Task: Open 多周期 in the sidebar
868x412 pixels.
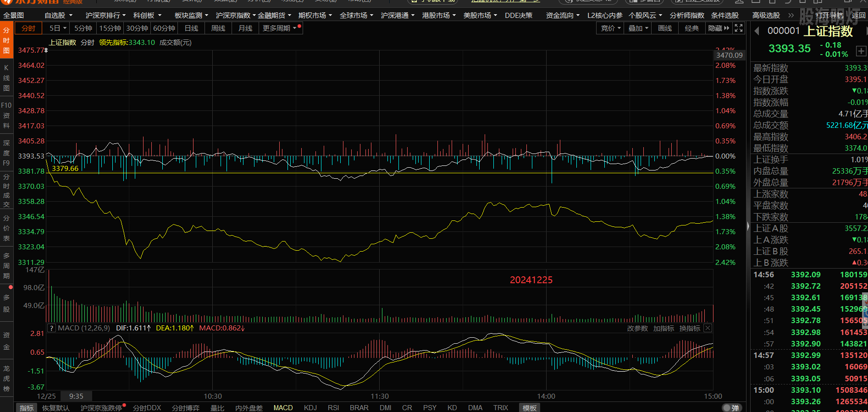Action: [6, 266]
